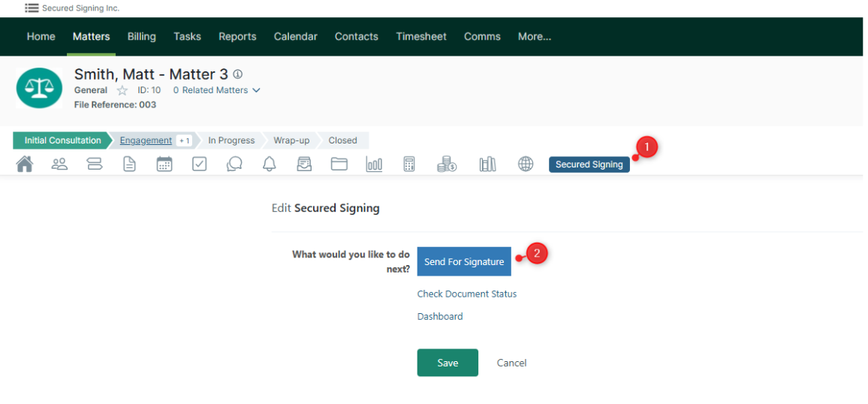This screenshot has width=868, height=404.
Task: Star this matter as favorite
Action: 122,91
